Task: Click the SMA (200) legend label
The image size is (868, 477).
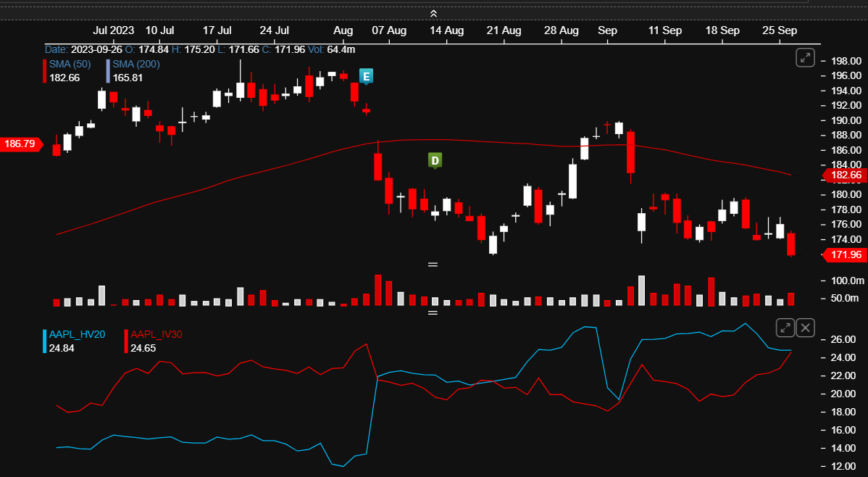Action: (x=136, y=65)
